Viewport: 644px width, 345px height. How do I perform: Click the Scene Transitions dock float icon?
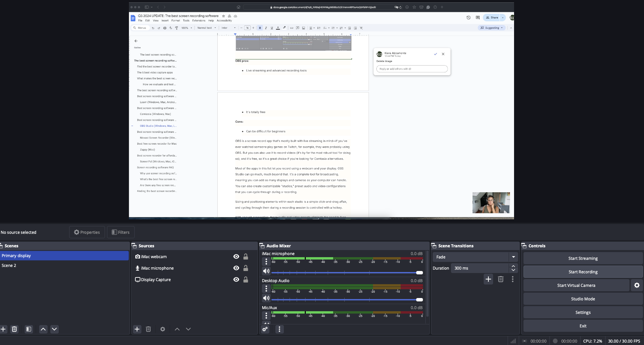(434, 246)
